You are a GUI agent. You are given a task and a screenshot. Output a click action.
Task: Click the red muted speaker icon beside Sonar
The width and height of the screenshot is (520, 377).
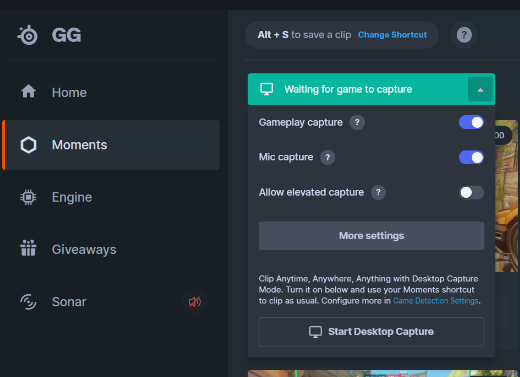195,302
